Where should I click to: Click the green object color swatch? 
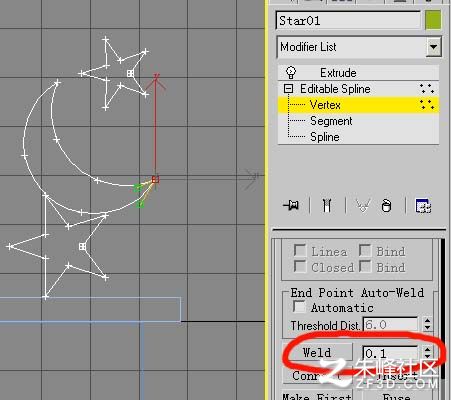click(x=433, y=20)
